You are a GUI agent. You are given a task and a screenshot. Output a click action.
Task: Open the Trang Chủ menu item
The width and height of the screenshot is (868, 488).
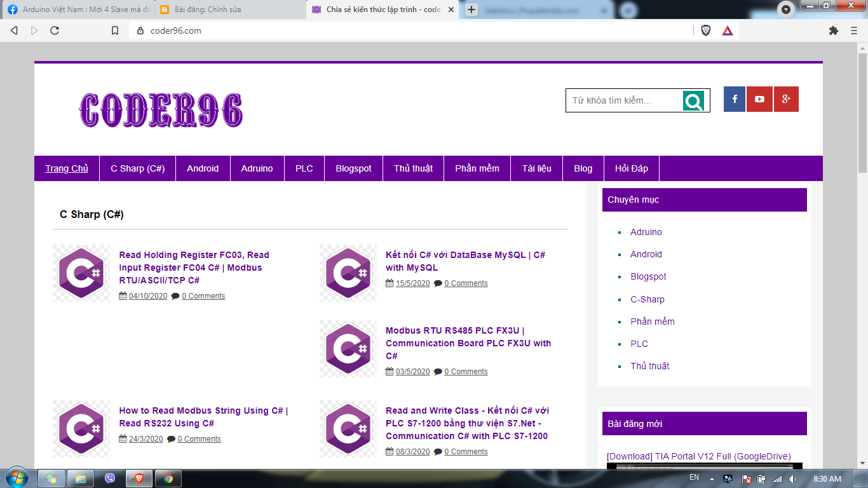[67, 168]
